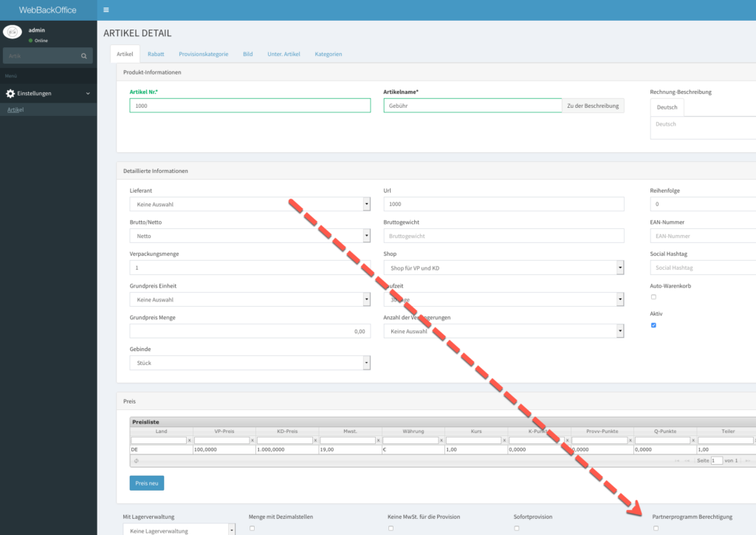
Task: Click the Zu der Beschreibung button
Action: click(x=593, y=106)
